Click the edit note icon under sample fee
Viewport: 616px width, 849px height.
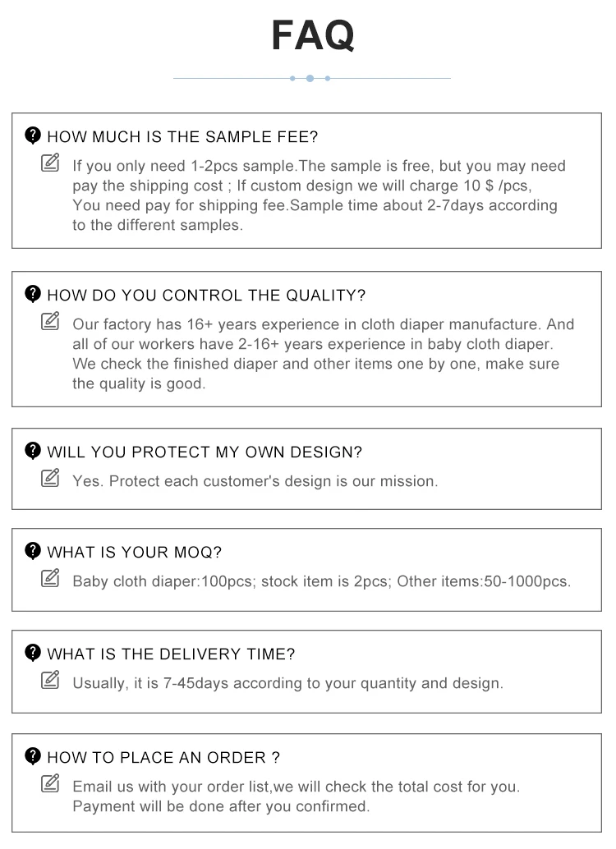(x=51, y=163)
